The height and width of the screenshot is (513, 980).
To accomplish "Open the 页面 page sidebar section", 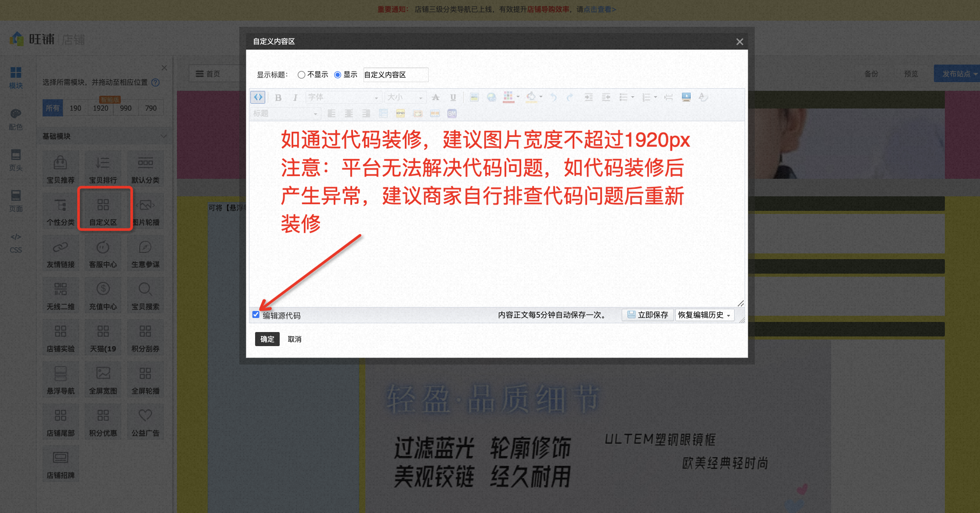I will coord(16,201).
